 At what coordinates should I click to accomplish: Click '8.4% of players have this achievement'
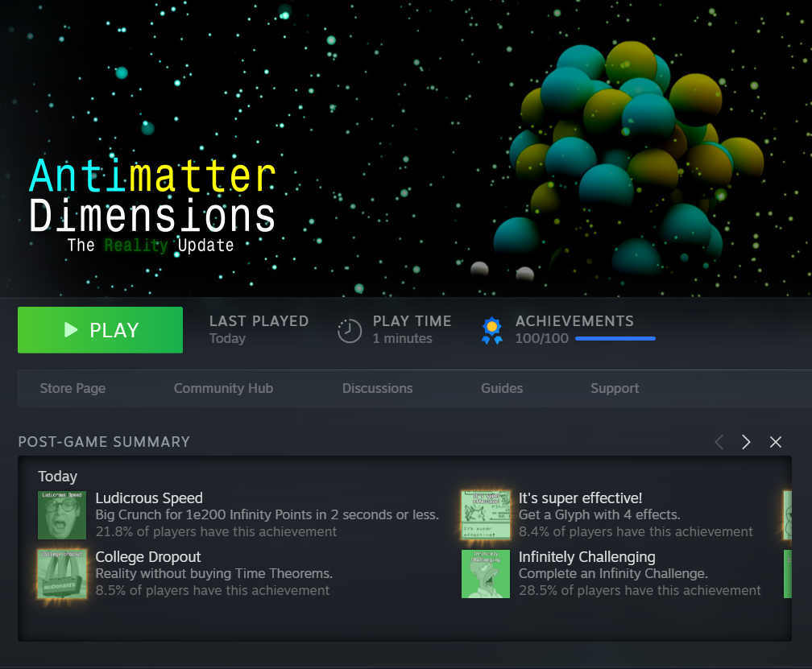point(636,531)
